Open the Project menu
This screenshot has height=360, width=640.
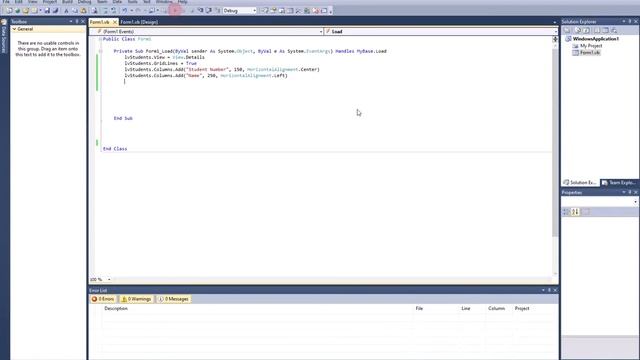pyautogui.click(x=50, y=2)
